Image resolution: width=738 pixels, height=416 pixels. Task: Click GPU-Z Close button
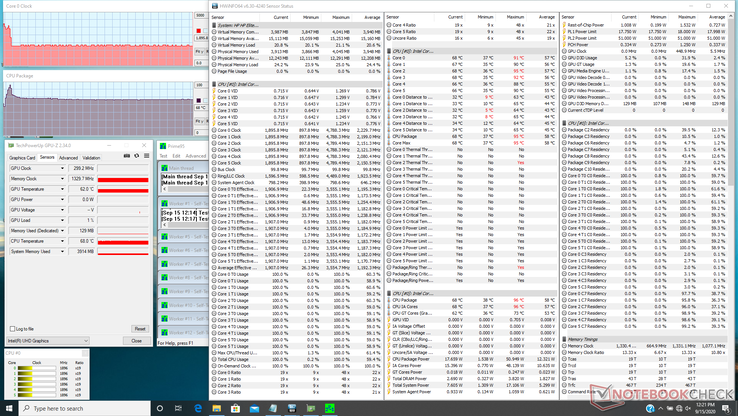pos(136,340)
